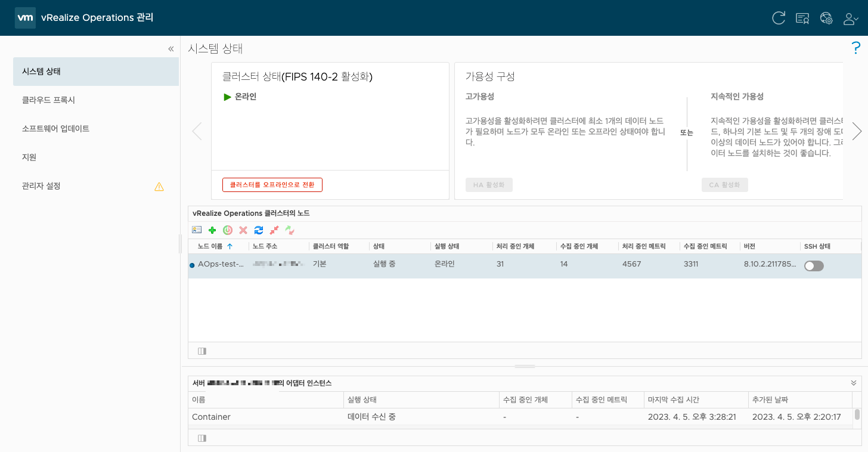The width and height of the screenshot is (868, 452).
Task: Click the 4567 metrics value
Action: click(631, 264)
